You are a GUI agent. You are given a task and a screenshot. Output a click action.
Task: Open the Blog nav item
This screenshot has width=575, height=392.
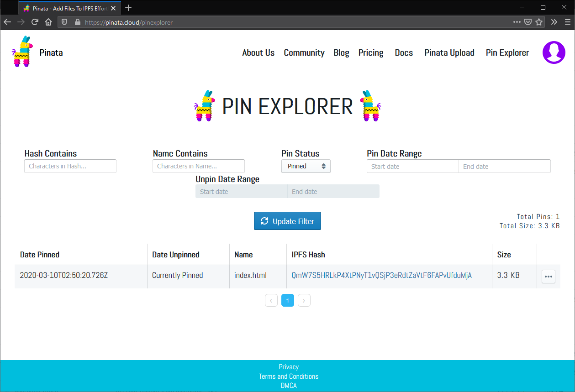[x=341, y=52]
